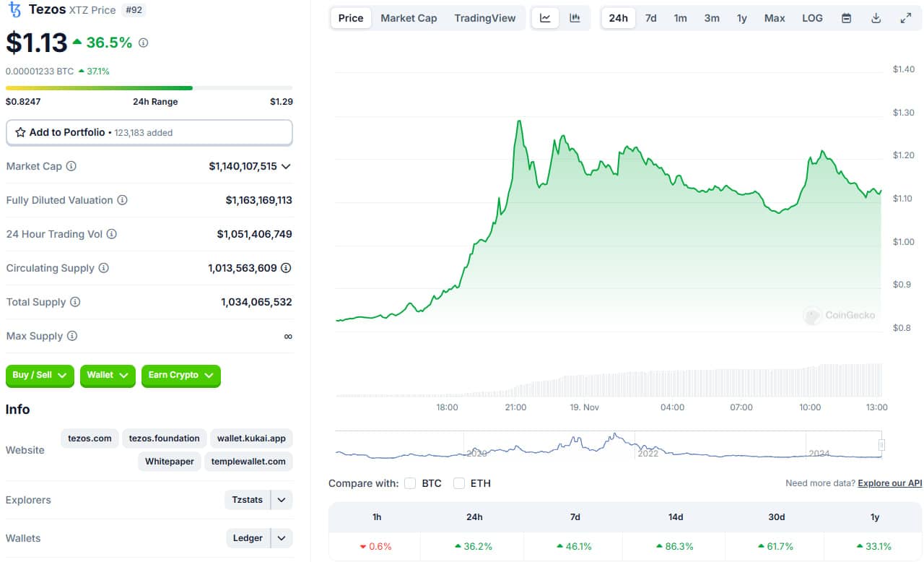Click the star icon in Add to Portfolio

point(20,133)
